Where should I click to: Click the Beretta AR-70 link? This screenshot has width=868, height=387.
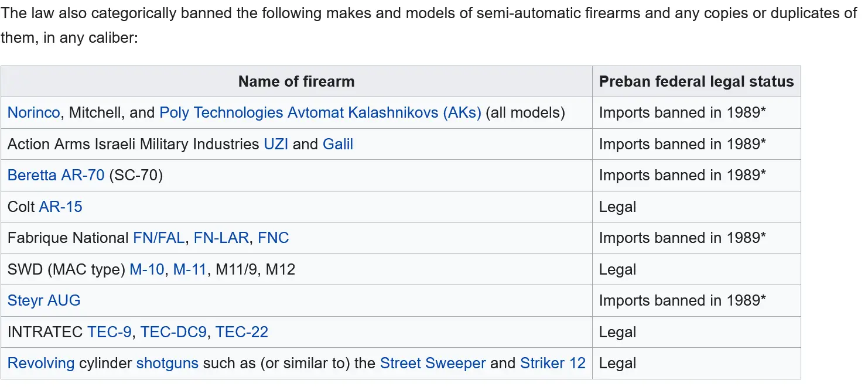[x=56, y=176]
